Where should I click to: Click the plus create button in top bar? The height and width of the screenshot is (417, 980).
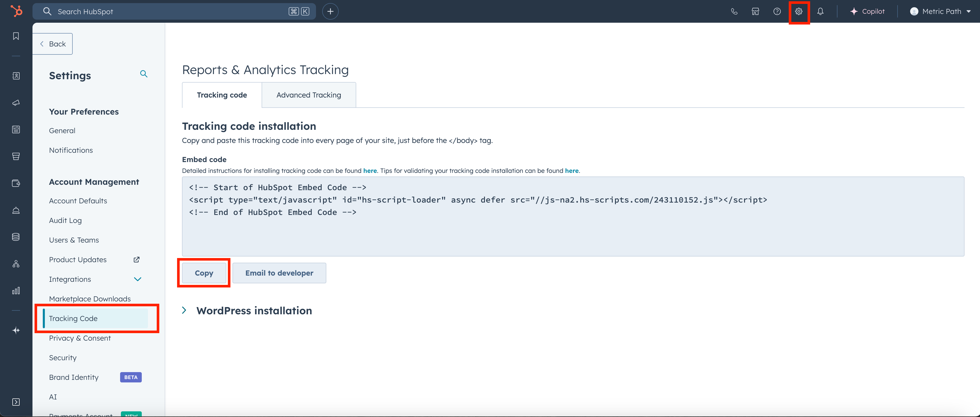330,11
